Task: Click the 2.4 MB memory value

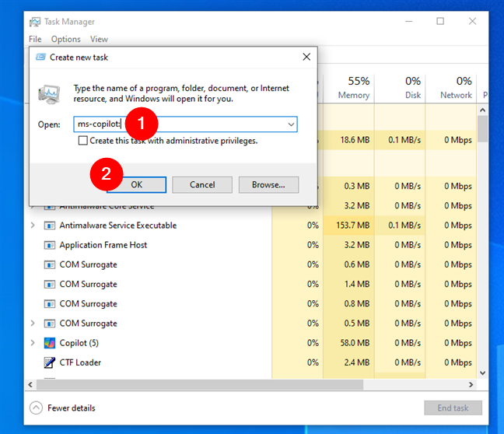Action: pyautogui.click(x=357, y=362)
